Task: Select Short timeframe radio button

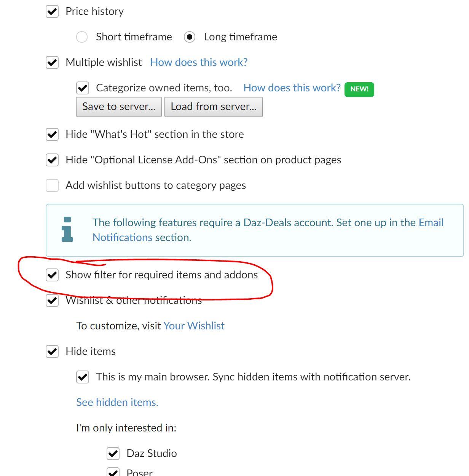Action: (82, 37)
